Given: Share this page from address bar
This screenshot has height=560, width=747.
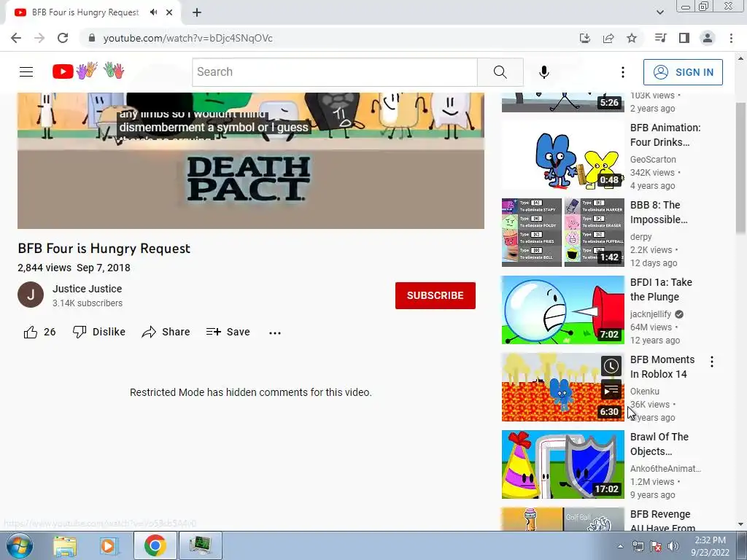Looking at the screenshot, I should tap(608, 38).
